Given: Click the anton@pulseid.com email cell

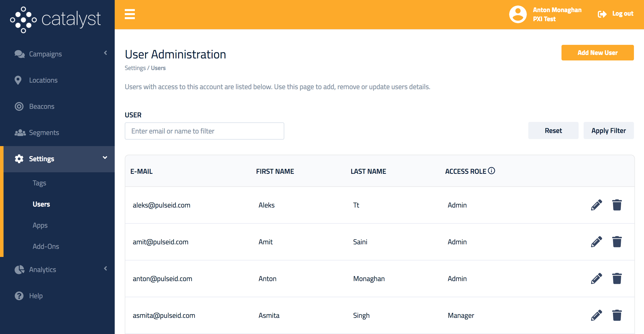Looking at the screenshot, I should point(162,279).
